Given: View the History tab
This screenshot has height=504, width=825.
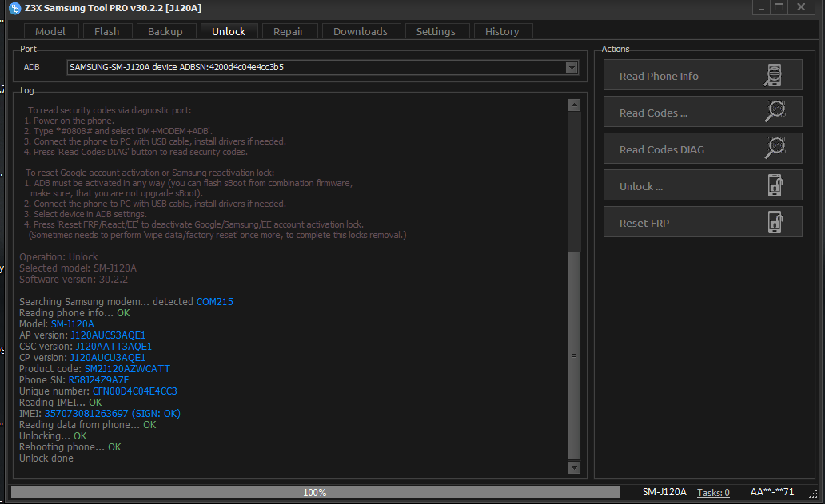Looking at the screenshot, I should [502, 31].
